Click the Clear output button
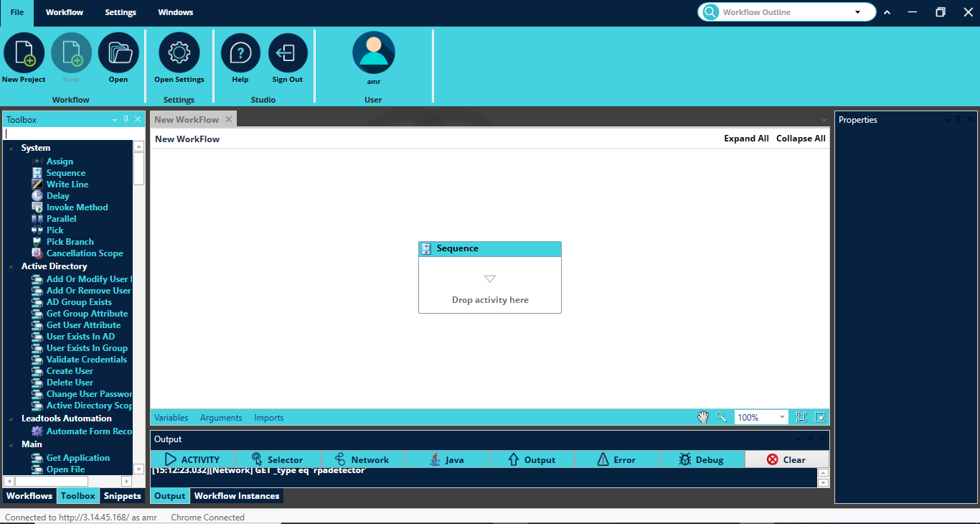980x524 pixels. [x=786, y=459]
